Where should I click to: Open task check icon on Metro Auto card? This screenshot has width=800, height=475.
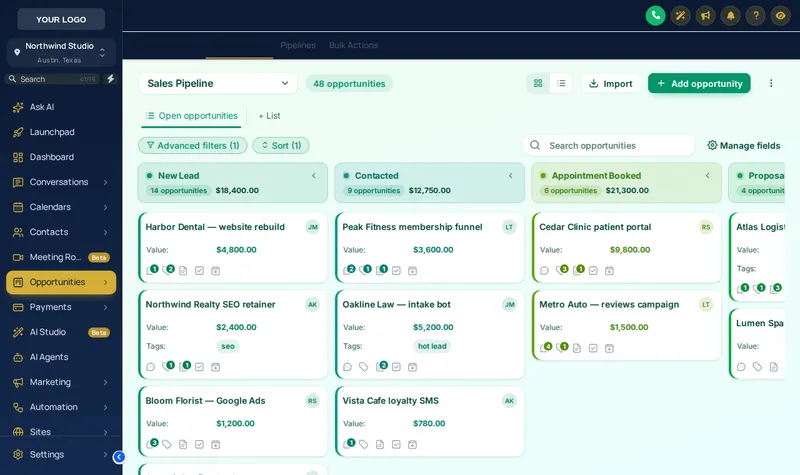[x=593, y=348]
